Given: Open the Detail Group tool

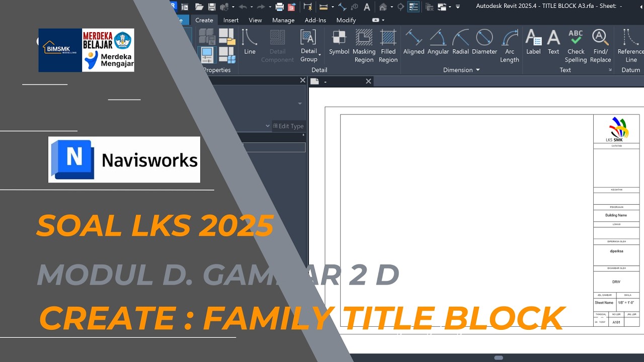Looking at the screenshot, I should (309, 46).
